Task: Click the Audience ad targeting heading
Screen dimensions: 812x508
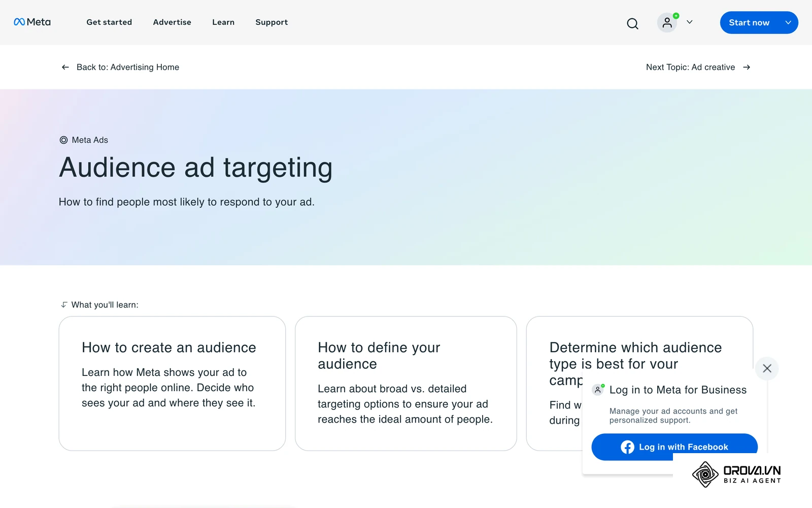Action: [x=196, y=168]
